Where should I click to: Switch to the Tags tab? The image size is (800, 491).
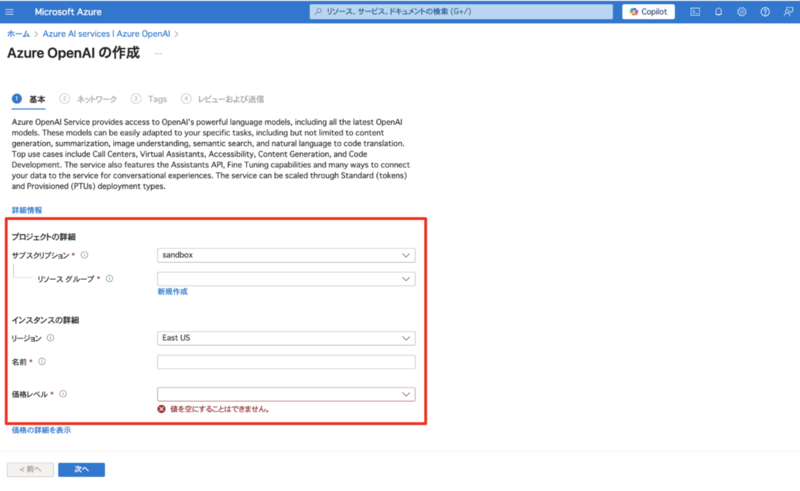coord(149,99)
